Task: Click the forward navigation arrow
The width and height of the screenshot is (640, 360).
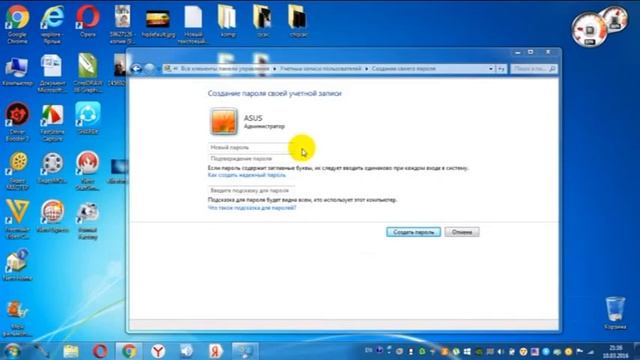Action: (149, 69)
